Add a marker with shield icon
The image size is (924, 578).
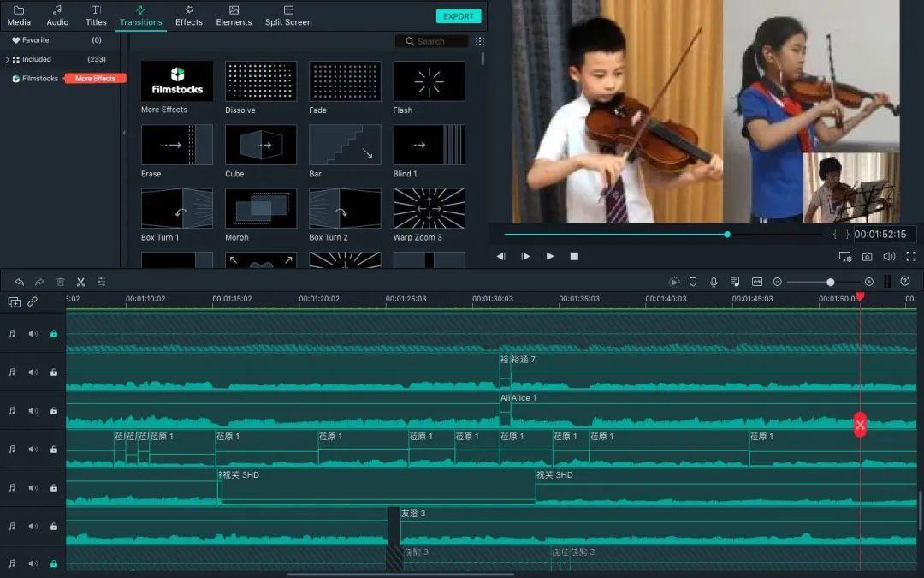pos(693,282)
